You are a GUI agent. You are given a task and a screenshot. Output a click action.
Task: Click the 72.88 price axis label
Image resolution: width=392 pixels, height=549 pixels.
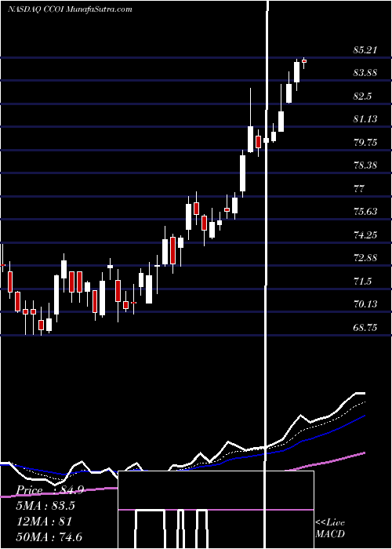pyautogui.click(x=365, y=258)
